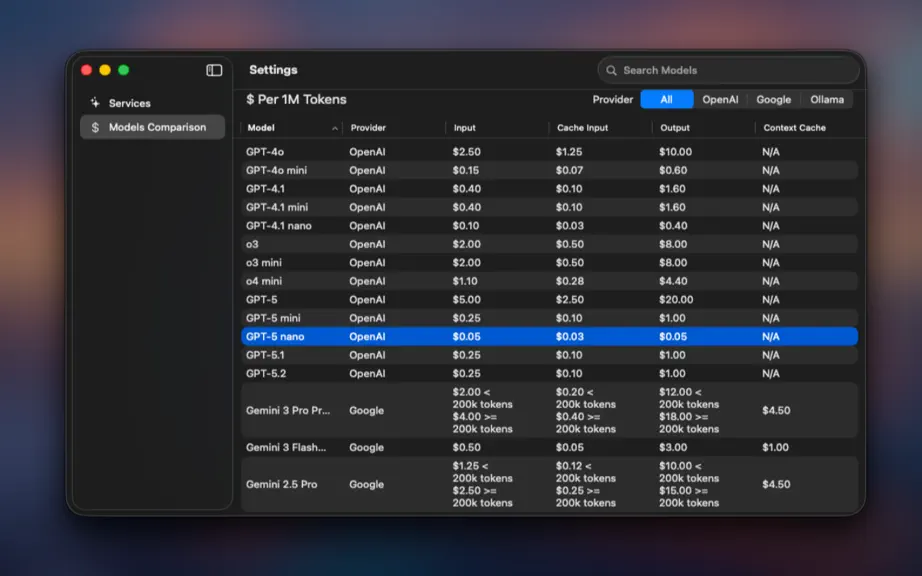The height and width of the screenshot is (576, 922).
Task: Select the GPT-4.1 nano model name
Action: [279, 226]
